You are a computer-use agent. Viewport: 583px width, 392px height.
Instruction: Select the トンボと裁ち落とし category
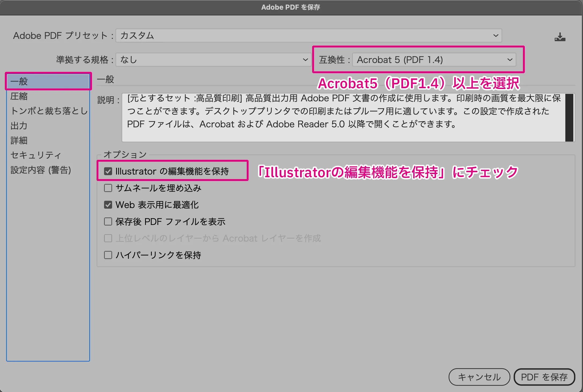tap(48, 111)
